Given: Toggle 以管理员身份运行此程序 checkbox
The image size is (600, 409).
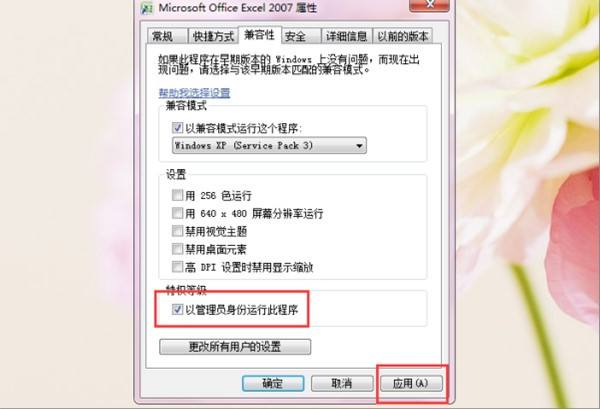Looking at the screenshot, I should [177, 309].
